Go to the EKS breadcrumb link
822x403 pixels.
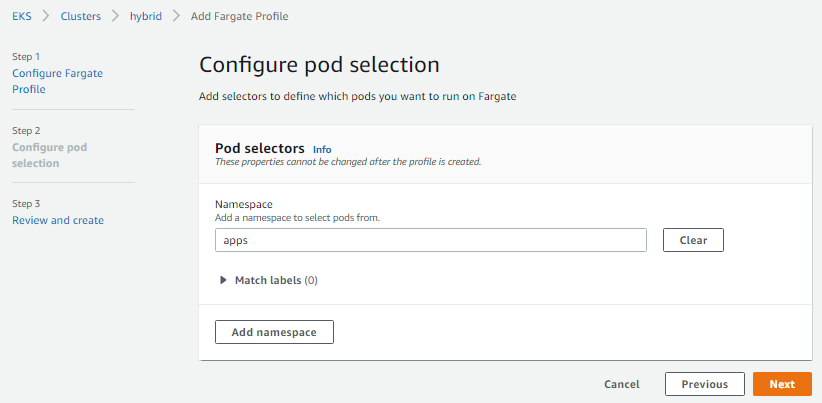click(22, 16)
